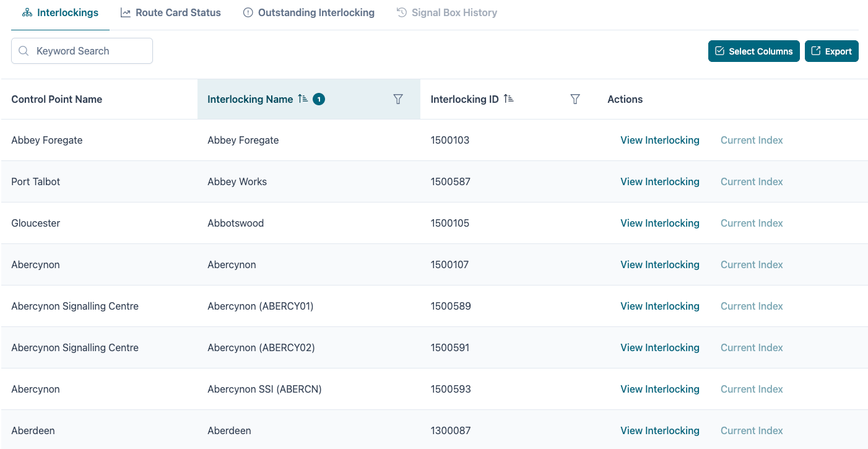Switch to the Route Card Status tab

[x=178, y=12]
